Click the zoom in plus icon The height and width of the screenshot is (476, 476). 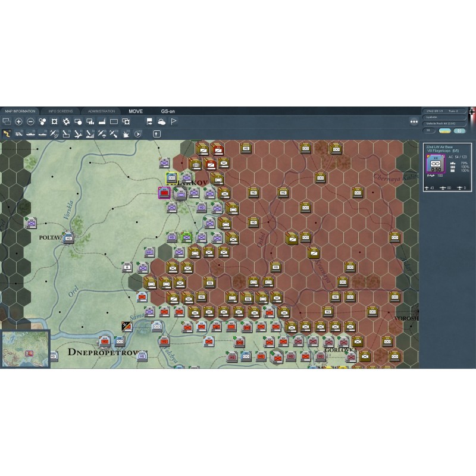pos(19,121)
